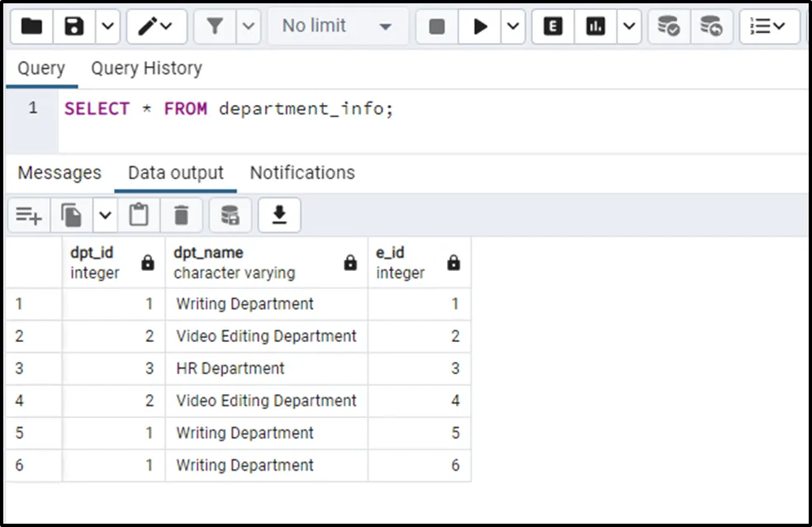Click the HR Department cell
The width and height of the screenshot is (812, 527).
230,368
